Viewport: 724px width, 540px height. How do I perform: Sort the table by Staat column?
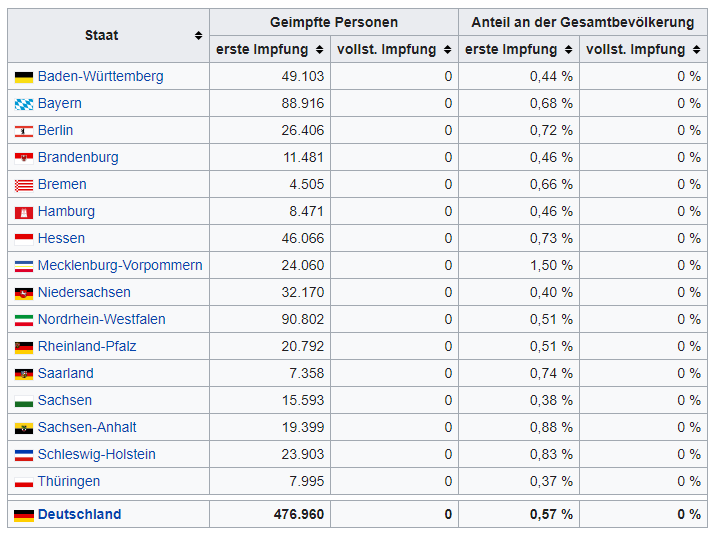[x=198, y=36]
